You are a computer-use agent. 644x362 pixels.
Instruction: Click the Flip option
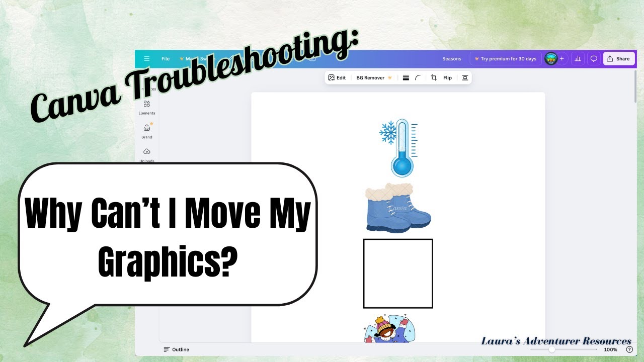tap(447, 78)
